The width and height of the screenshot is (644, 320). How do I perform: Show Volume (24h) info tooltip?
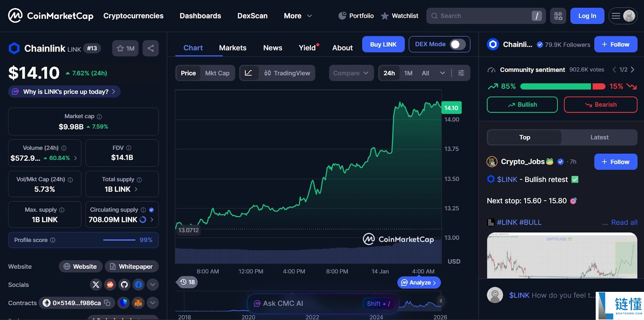(64, 148)
